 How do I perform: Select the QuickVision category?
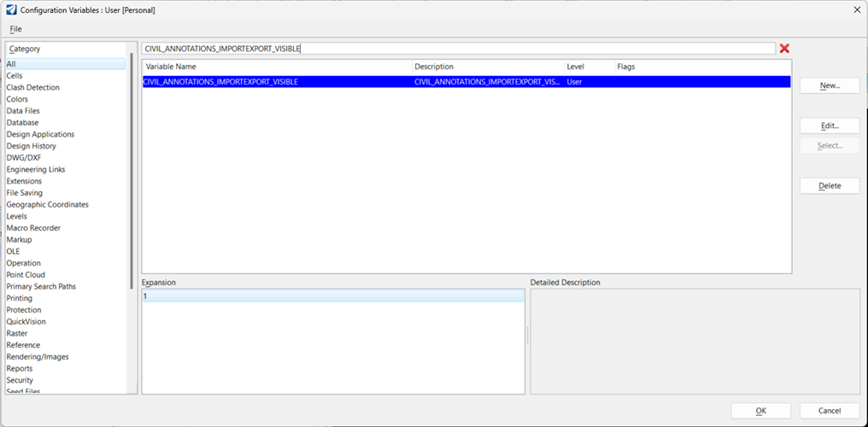click(26, 321)
